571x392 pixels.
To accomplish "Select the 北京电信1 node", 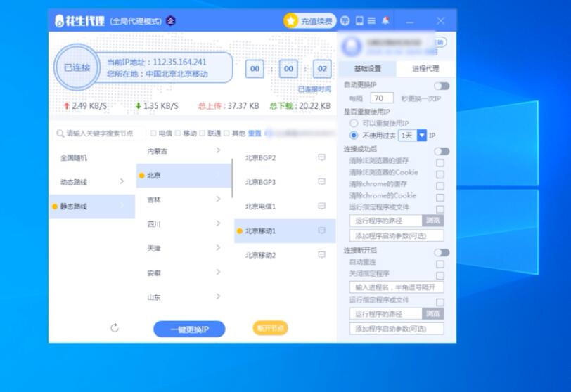I will (285, 206).
